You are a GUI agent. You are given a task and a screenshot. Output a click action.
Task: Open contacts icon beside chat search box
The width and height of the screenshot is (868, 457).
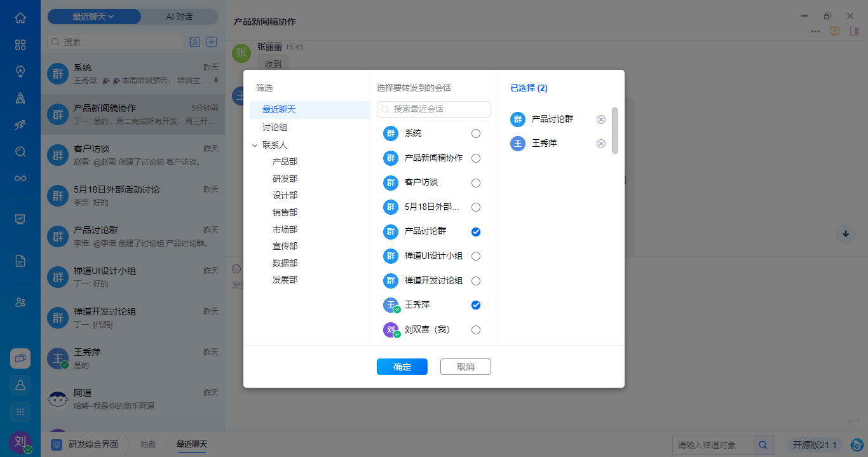(195, 42)
